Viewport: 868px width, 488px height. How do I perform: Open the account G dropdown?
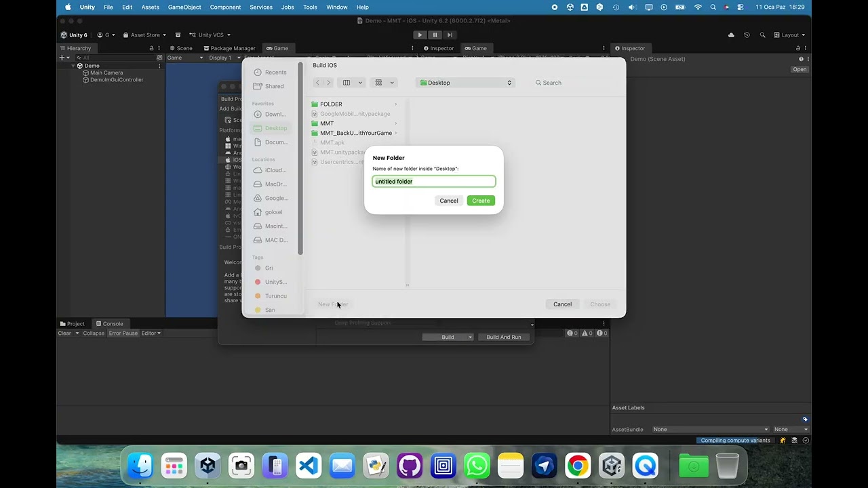coord(106,35)
